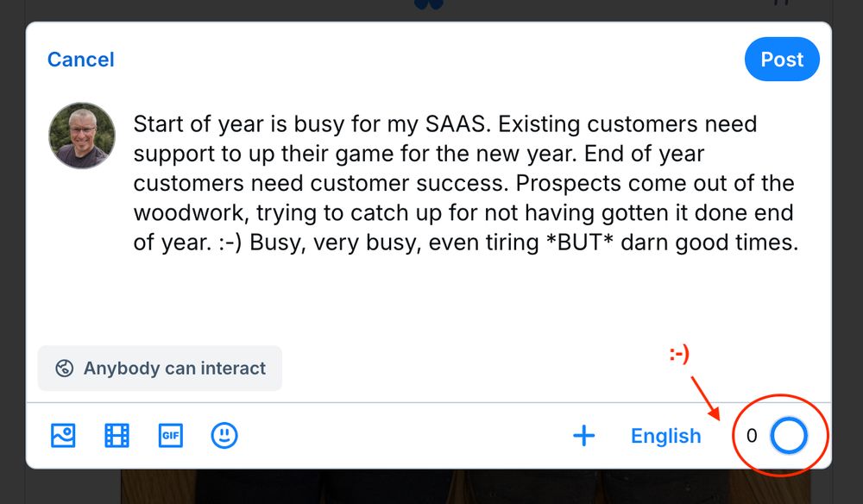Viewport: 863px width, 504px height.
Task: Click the :-) smiley inside post text
Action: click(230, 243)
